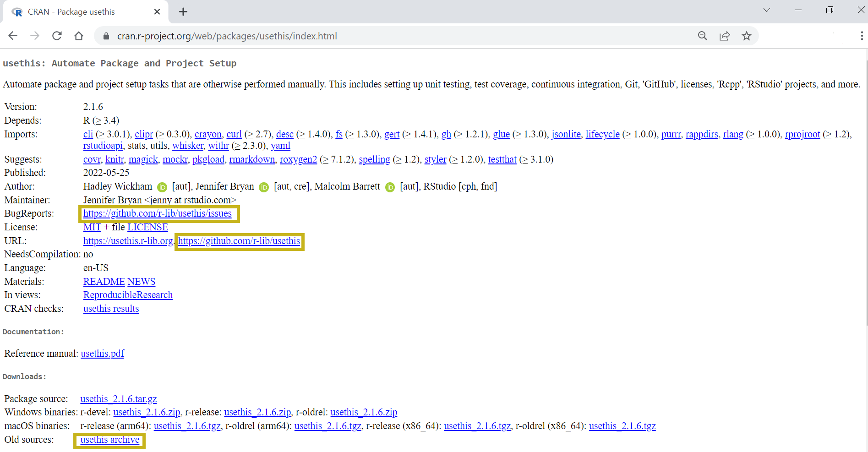Open the usethis GitHub issues link
868x452 pixels.
157,213
